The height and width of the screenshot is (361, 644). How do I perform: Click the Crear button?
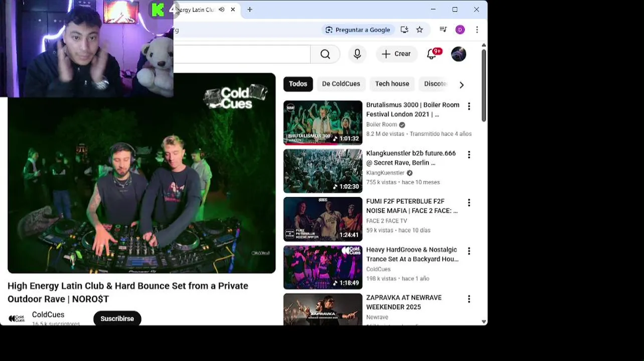(396, 54)
